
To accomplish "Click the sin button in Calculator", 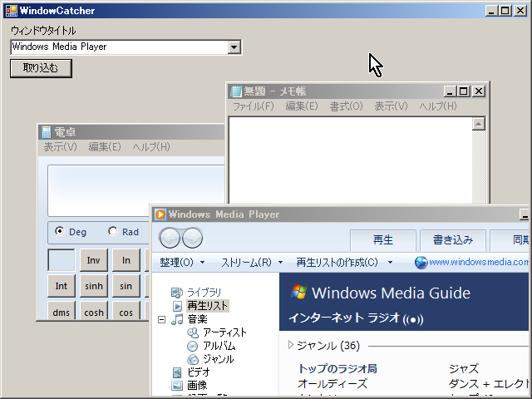I will [x=126, y=286].
